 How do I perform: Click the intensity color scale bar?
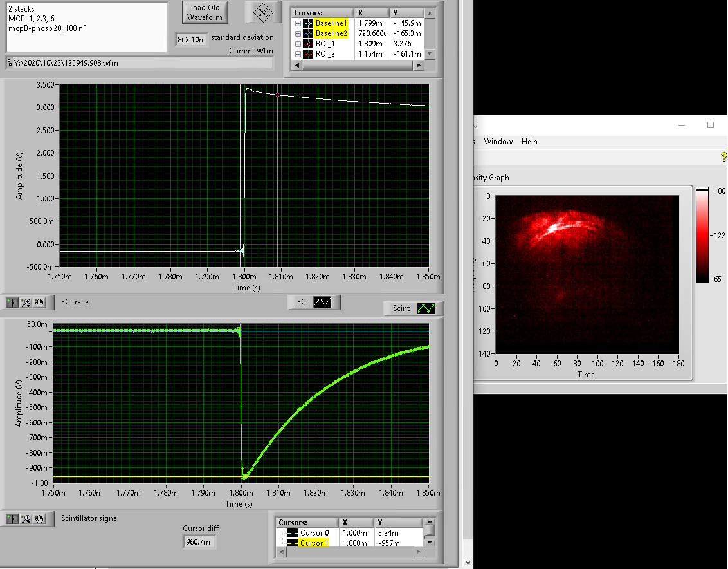(x=702, y=235)
